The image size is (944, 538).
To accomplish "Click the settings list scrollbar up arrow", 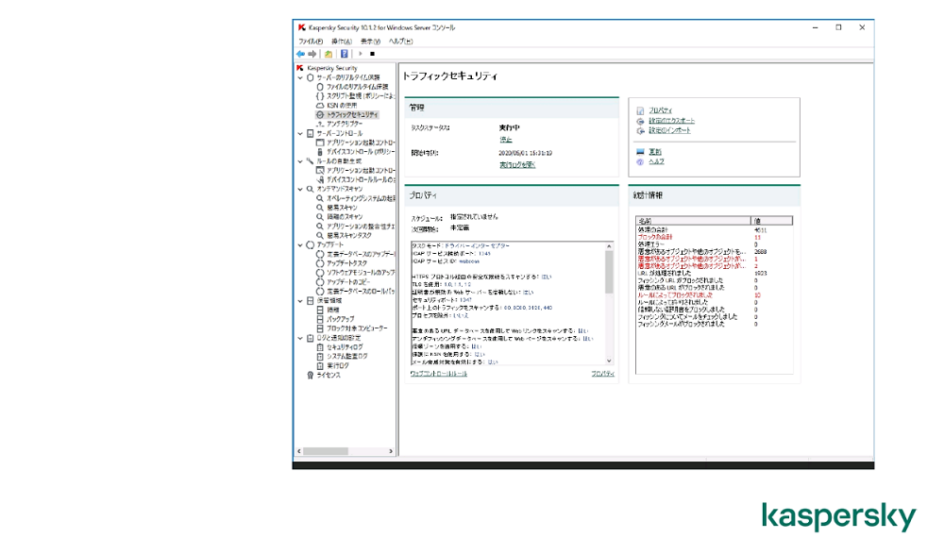I will pyautogui.click(x=609, y=246).
